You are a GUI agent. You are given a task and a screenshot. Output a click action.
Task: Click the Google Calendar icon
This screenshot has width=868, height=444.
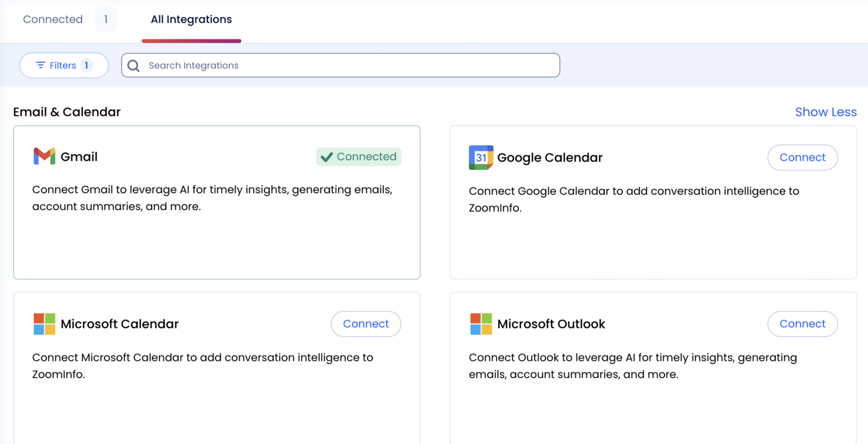pyautogui.click(x=480, y=158)
